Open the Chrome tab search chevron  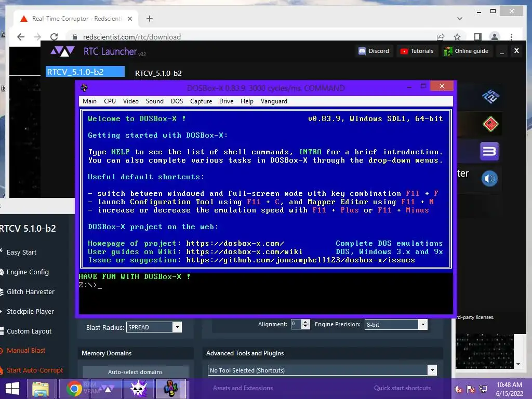[x=460, y=19]
